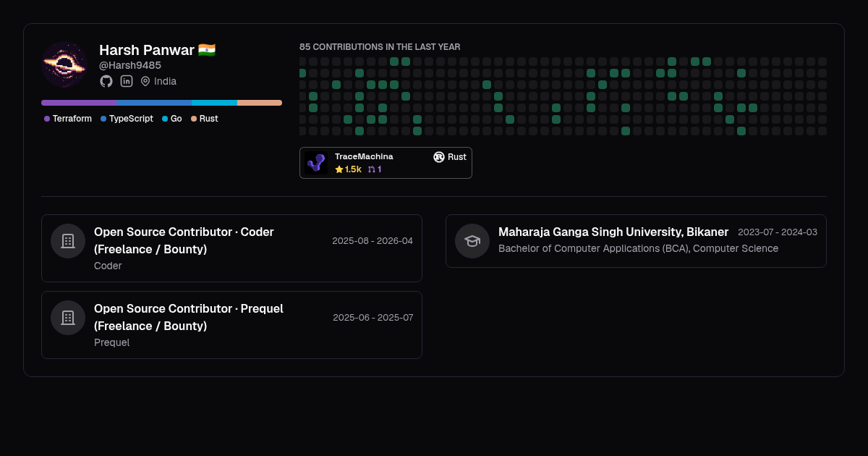Click the Go legend label
This screenshot has width=868, height=456.
[x=176, y=119]
